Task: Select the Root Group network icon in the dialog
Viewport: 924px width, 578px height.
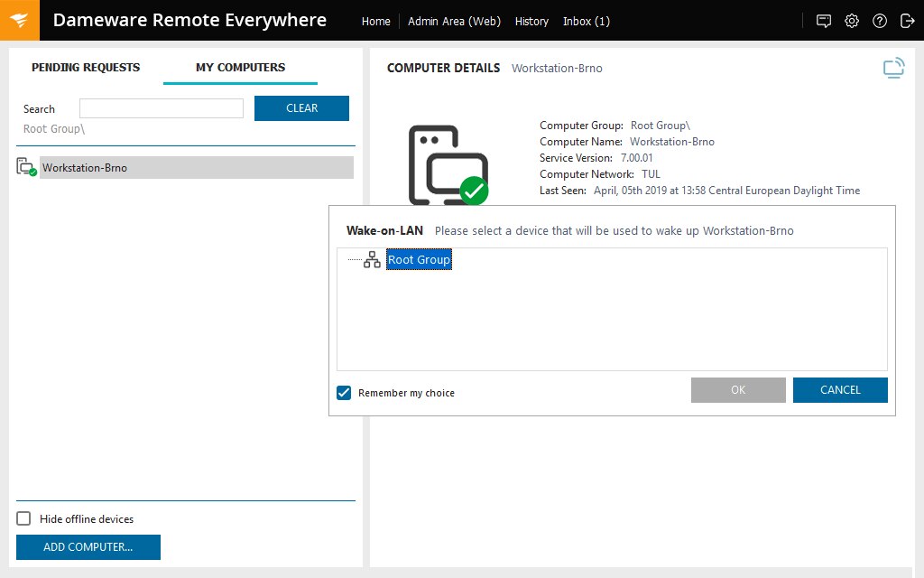Action: 372,258
